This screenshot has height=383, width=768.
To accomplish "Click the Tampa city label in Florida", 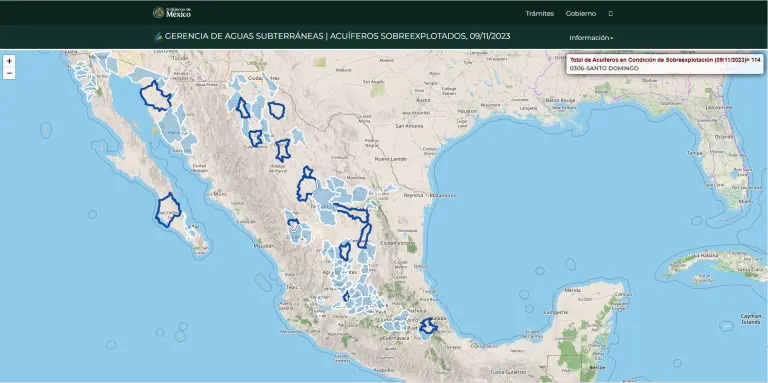I will (x=695, y=153).
